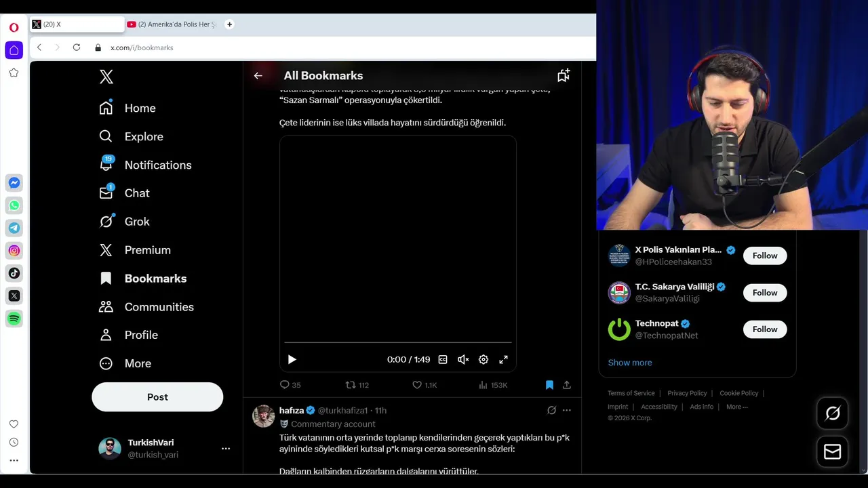The image size is (868, 488).
Task: Like the post with 1.1K likes
Action: coord(425,385)
